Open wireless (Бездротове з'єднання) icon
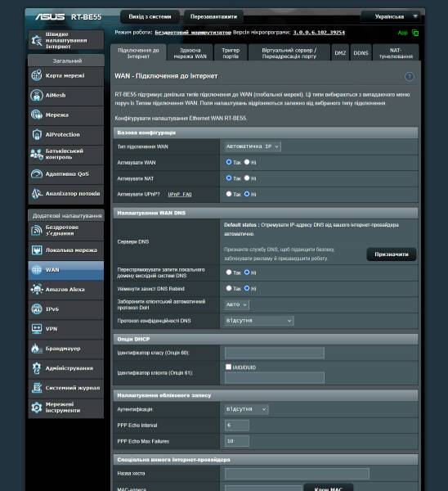 37,231
